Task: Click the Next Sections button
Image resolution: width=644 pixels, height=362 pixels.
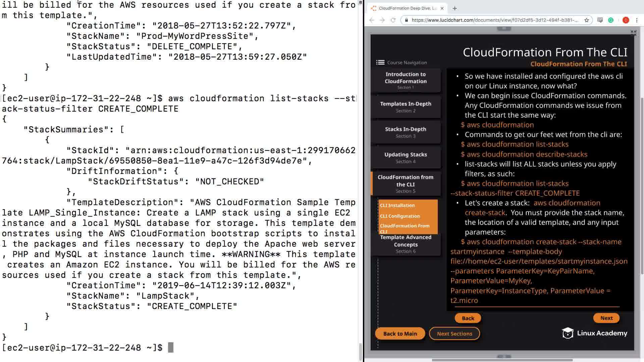Action: [454, 334]
